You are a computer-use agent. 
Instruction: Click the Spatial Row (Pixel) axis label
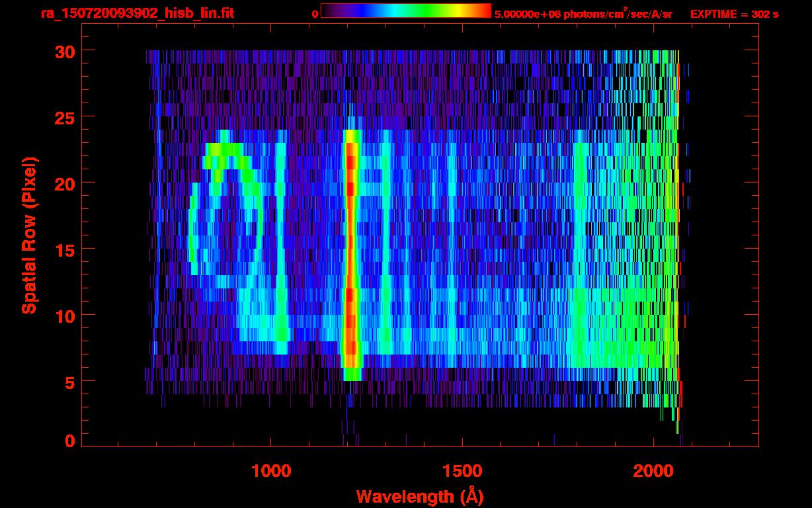29,235
